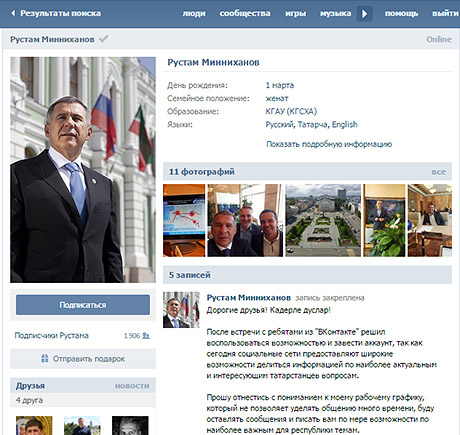Open the post author's small avatar
The image size is (460, 435).
tap(181, 310)
